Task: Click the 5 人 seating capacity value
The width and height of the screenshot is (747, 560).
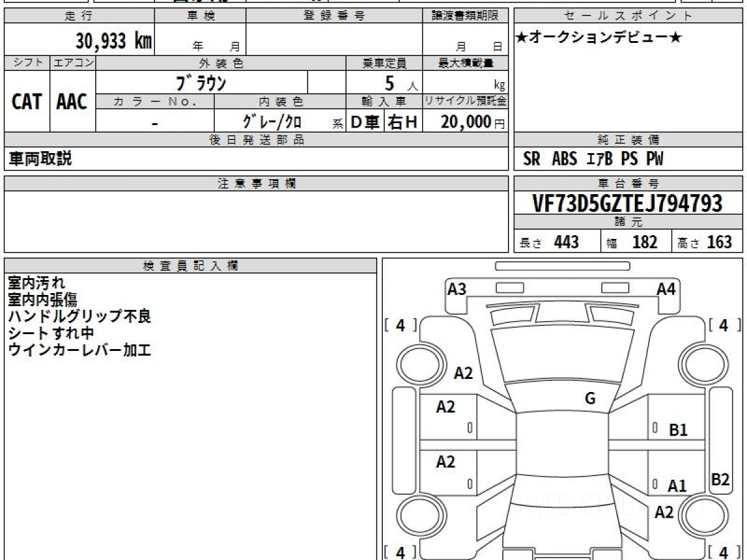Action: tap(401, 83)
